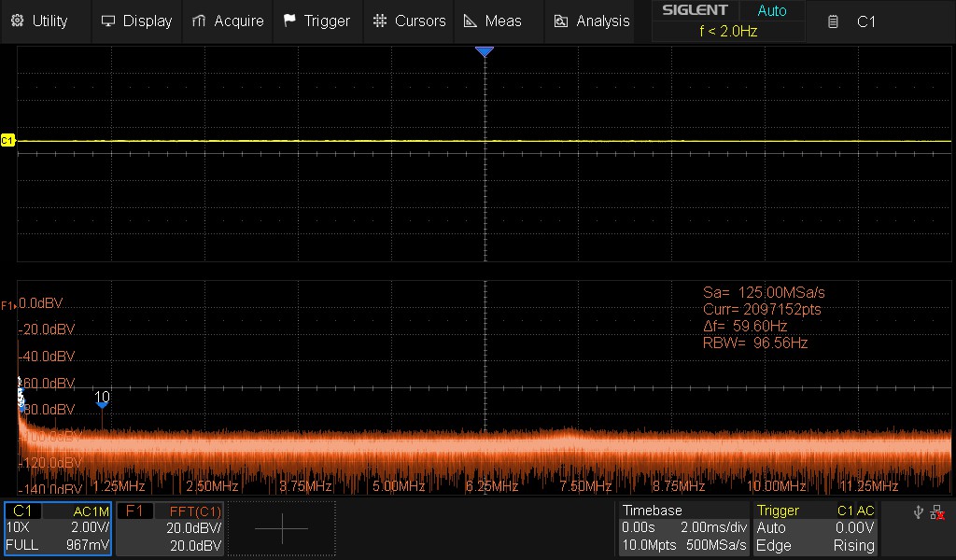Click the Δf= 59.60Hz readout
Viewport: 956px width, 560px height.
point(744,326)
